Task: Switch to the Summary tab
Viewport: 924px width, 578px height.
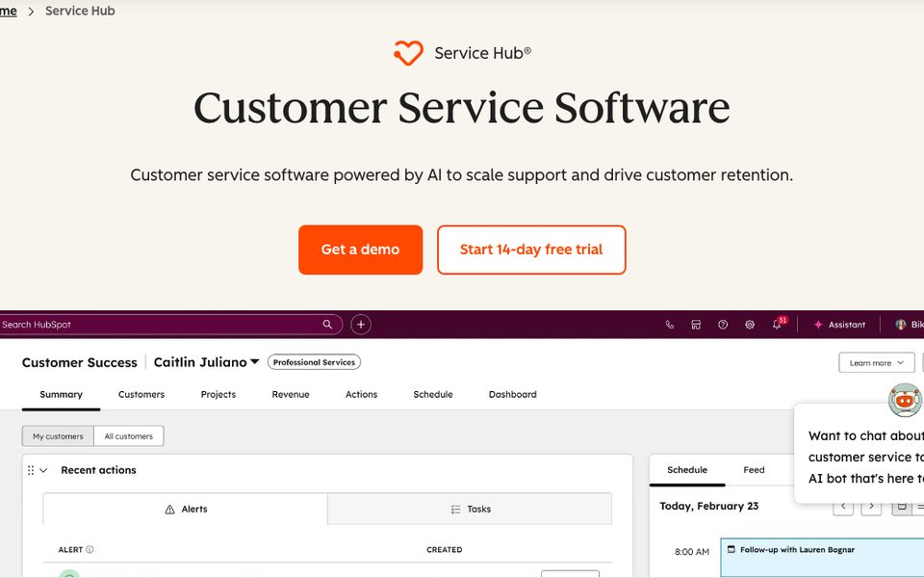Action: coord(62,395)
